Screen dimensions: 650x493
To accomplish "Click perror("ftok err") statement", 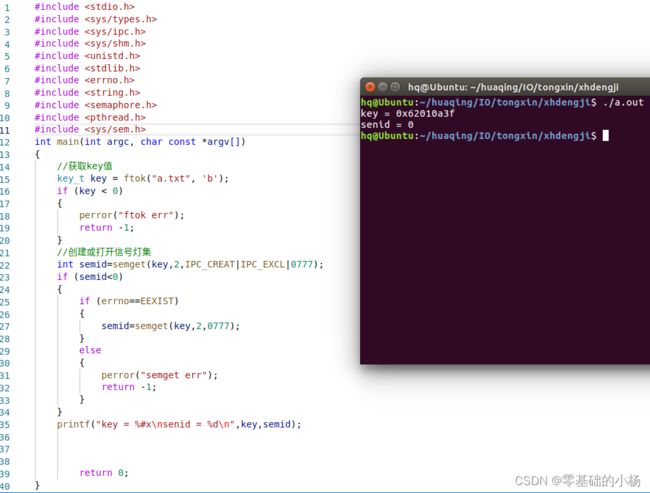I will point(132,215).
